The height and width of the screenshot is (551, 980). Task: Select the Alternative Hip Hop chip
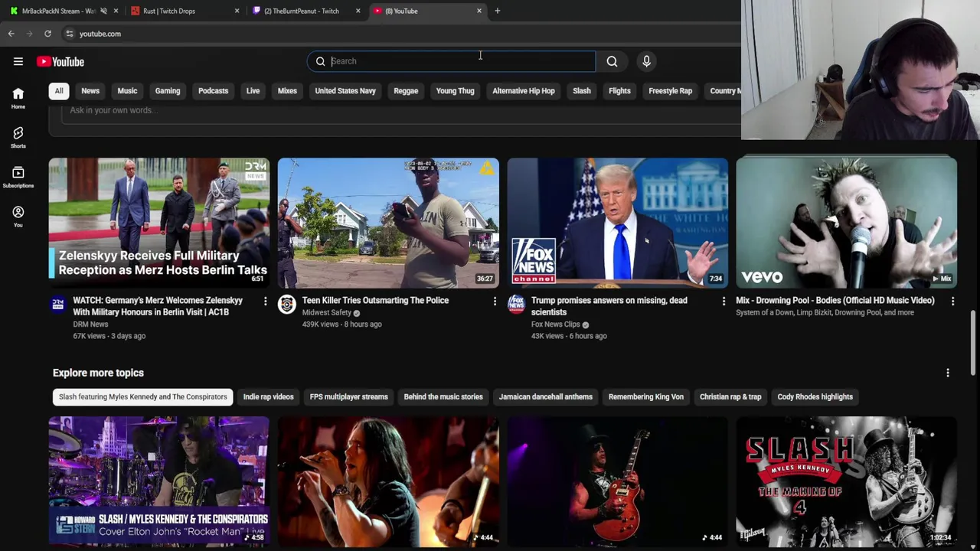coord(524,91)
